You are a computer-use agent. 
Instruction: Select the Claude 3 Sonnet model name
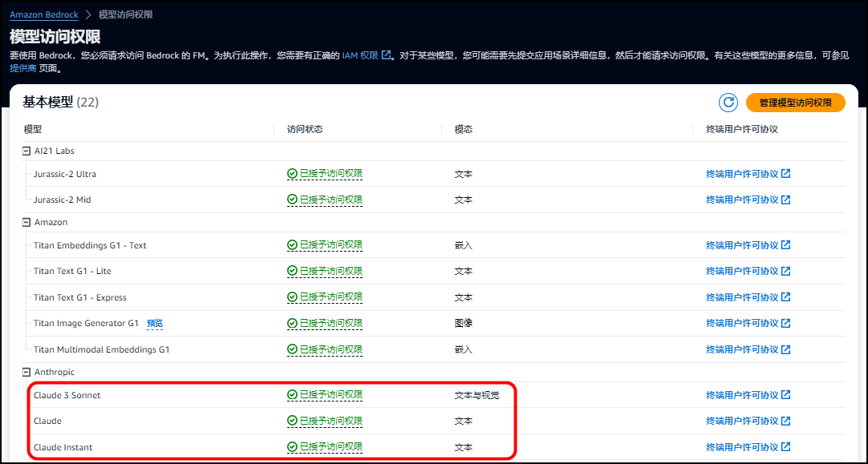point(67,395)
